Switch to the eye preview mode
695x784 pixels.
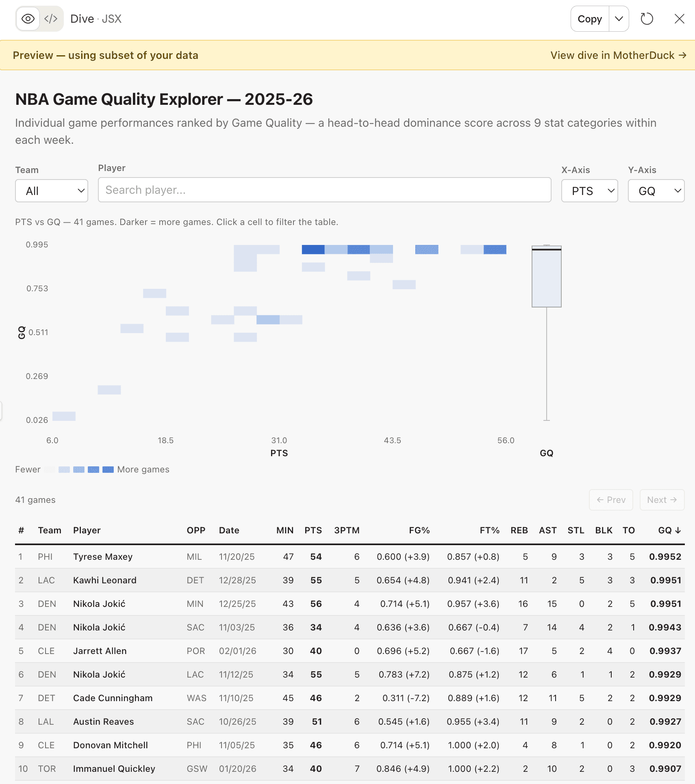[x=28, y=19]
